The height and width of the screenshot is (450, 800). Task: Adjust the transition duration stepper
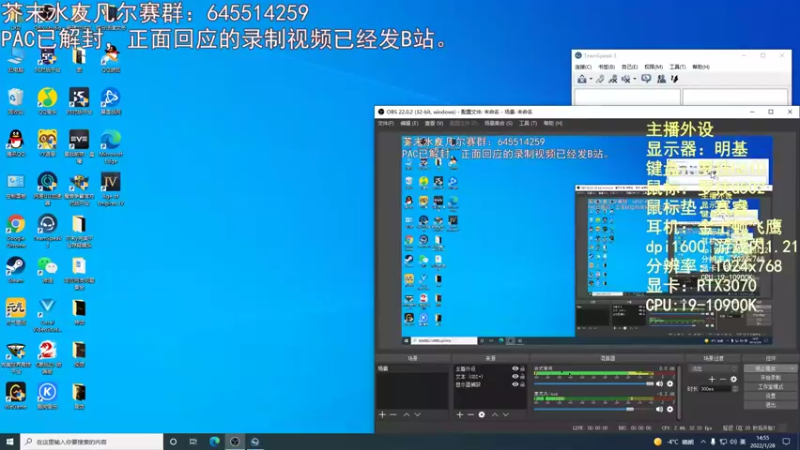(x=735, y=389)
